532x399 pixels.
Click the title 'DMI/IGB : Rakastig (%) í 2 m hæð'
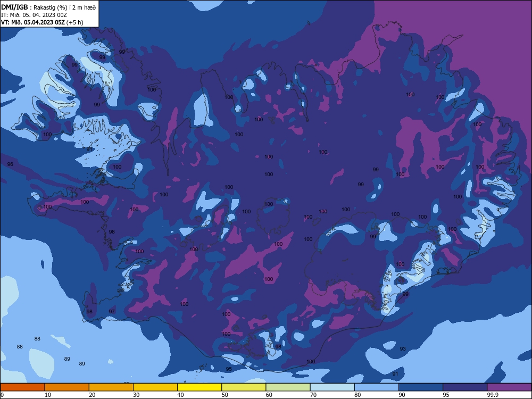pos(48,7)
